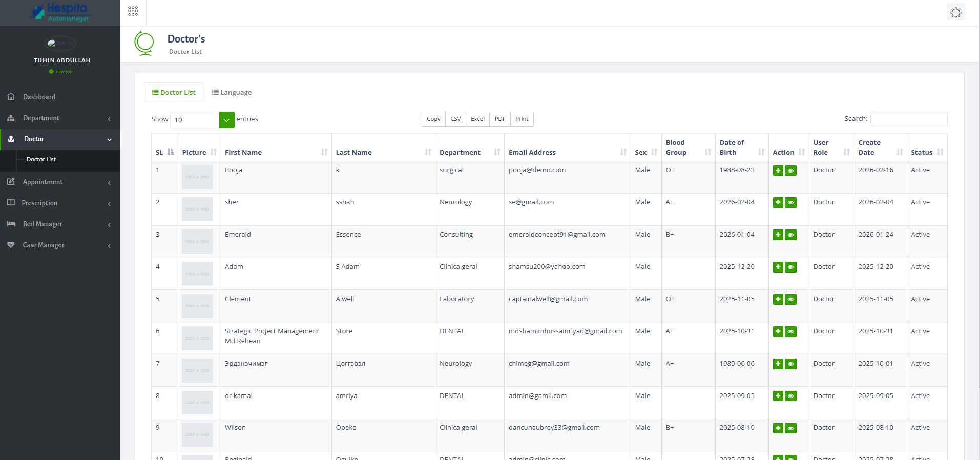This screenshot has width=980, height=460.
Task: Sort by SL column arrow icon
Action: (171, 152)
